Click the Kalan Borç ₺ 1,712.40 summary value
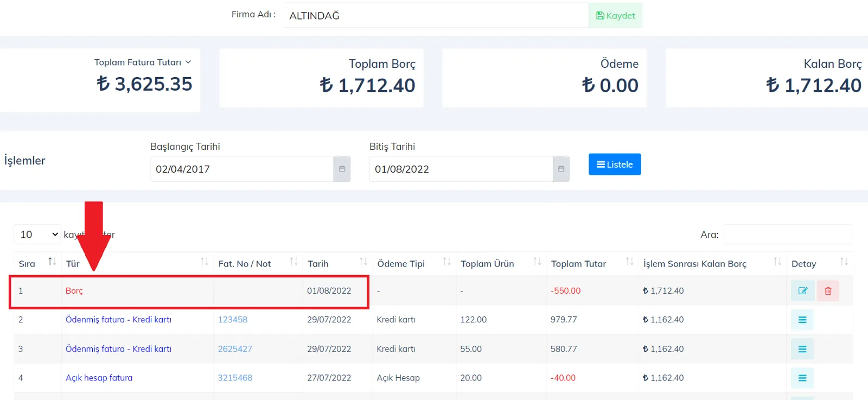This screenshot has width=868, height=400. 813,85
